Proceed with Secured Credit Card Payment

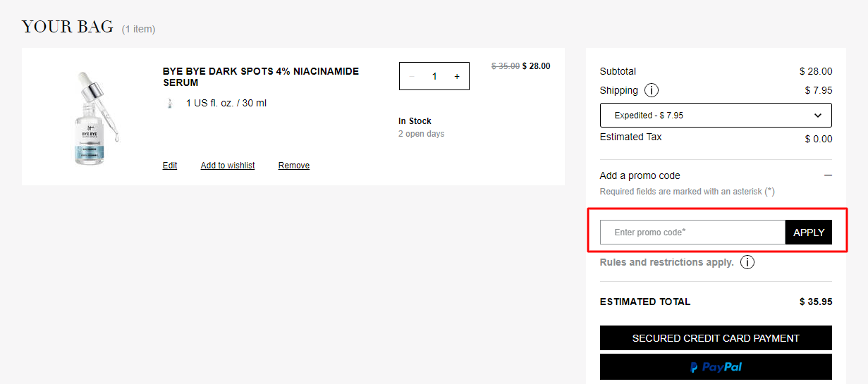(716, 338)
